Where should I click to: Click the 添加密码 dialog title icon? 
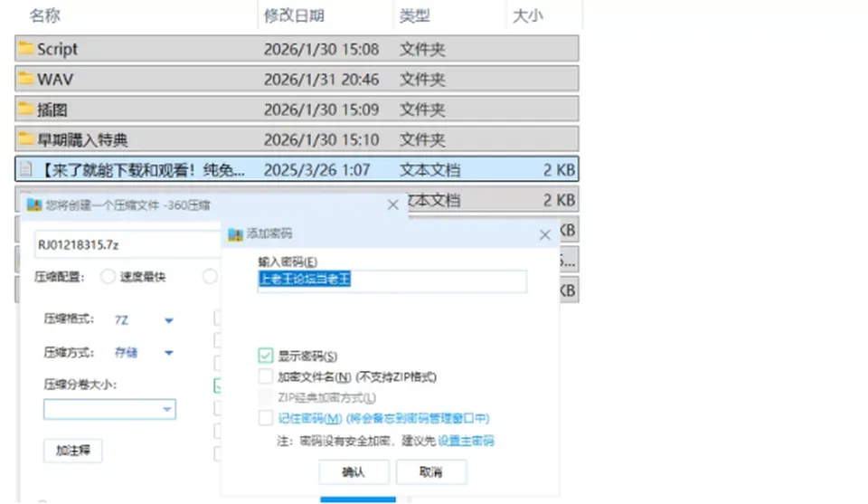235,234
